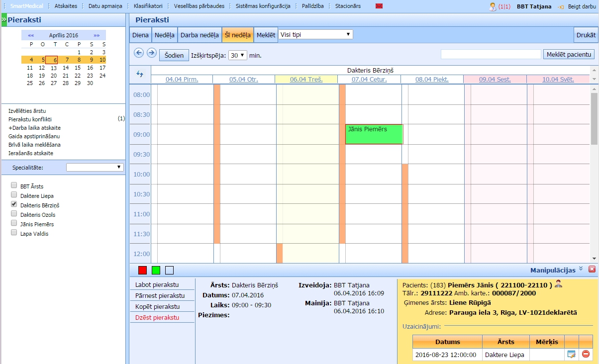Open the Izšķirtspēja minutes dropdown
Screen dimensions: 599x364
[237, 55]
